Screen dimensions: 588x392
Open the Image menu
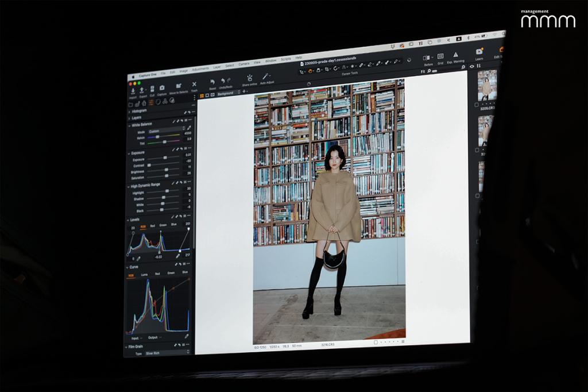[x=183, y=71]
